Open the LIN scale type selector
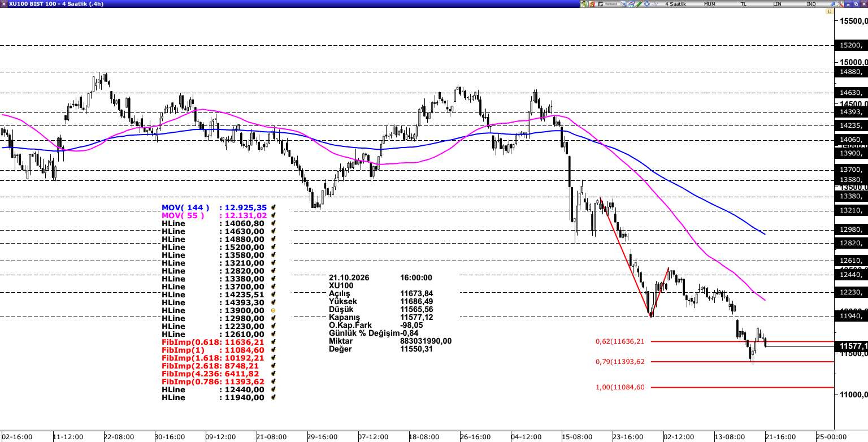The height and width of the screenshot is (442, 868). [778, 4]
